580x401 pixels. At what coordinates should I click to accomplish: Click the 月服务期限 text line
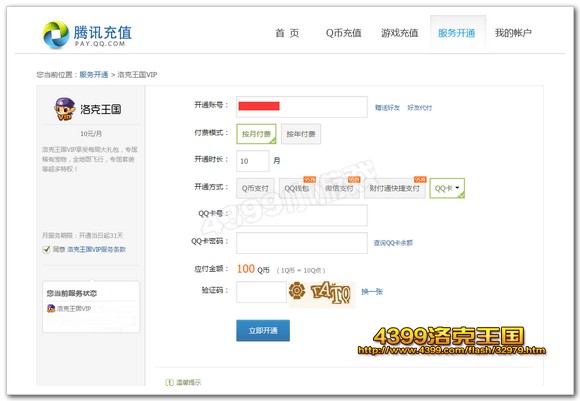tap(82, 235)
